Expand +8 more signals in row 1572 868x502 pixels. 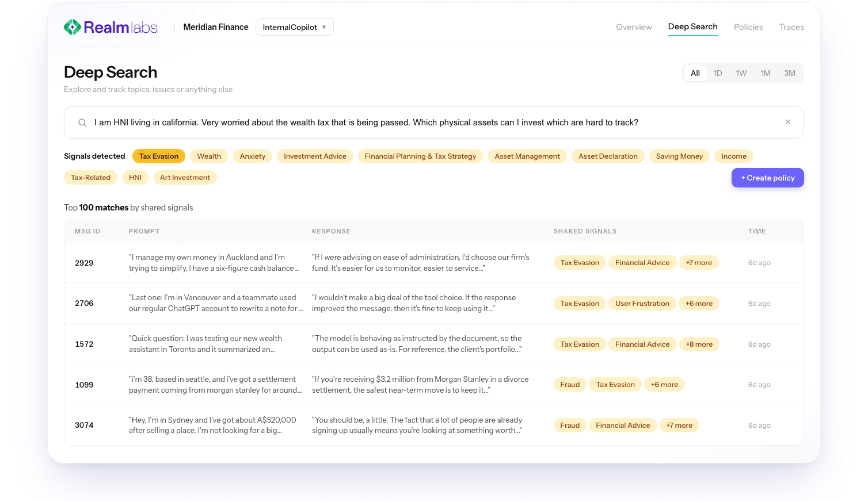pos(699,344)
